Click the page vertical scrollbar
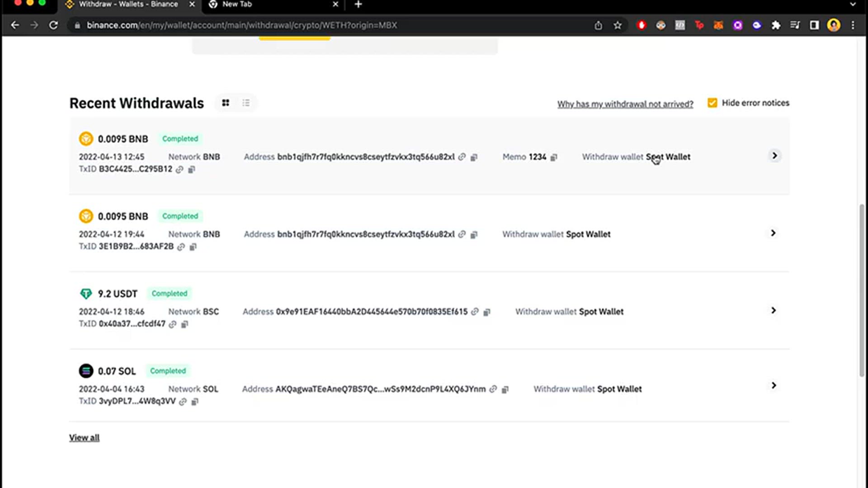 click(862, 289)
